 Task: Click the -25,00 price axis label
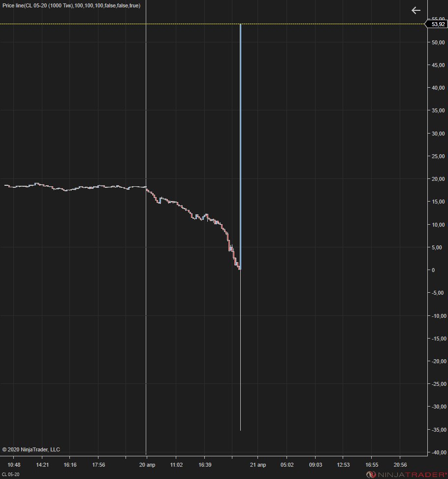(438, 384)
